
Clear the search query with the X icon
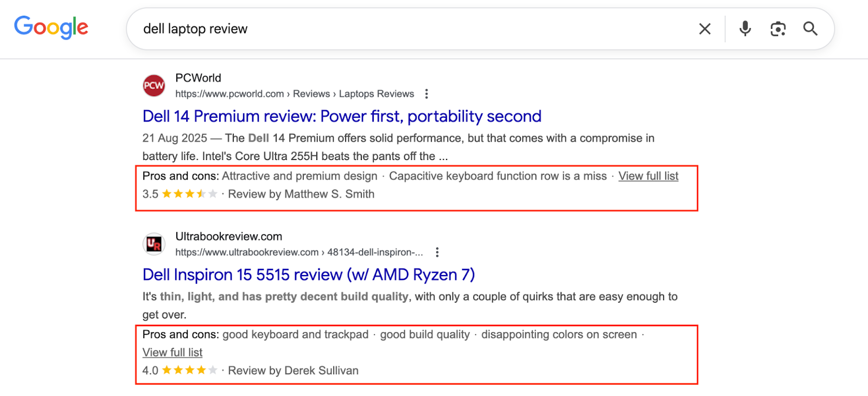click(x=704, y=28)
